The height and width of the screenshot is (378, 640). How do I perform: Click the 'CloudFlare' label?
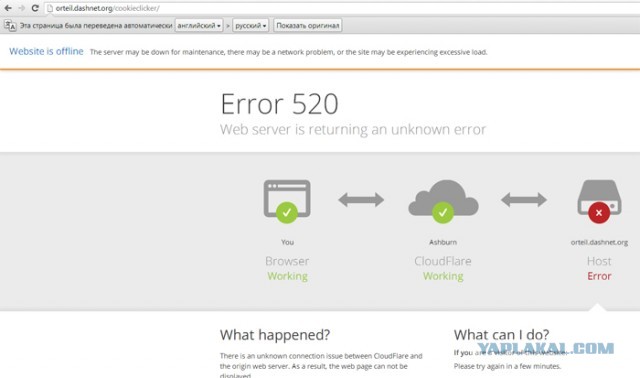443,261
